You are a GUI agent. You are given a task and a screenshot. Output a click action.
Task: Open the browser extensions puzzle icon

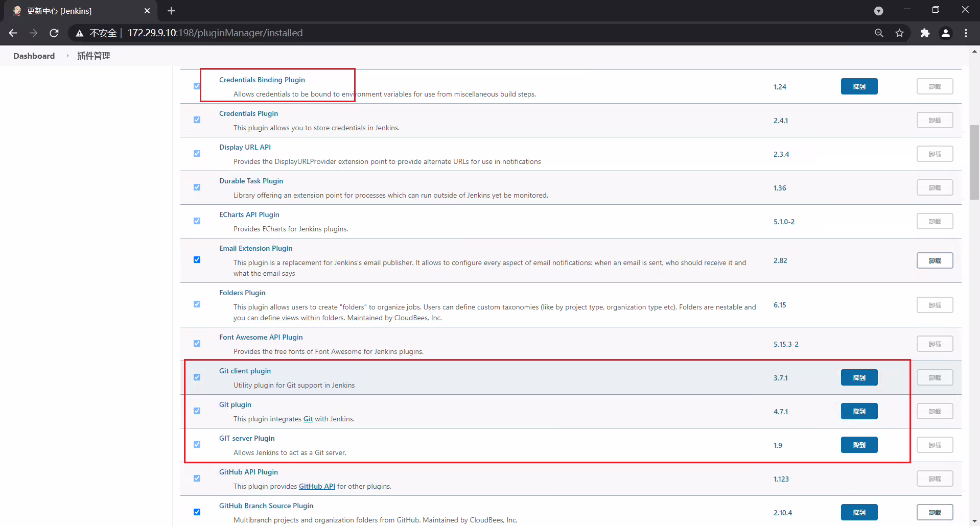[x=925, y=33]
